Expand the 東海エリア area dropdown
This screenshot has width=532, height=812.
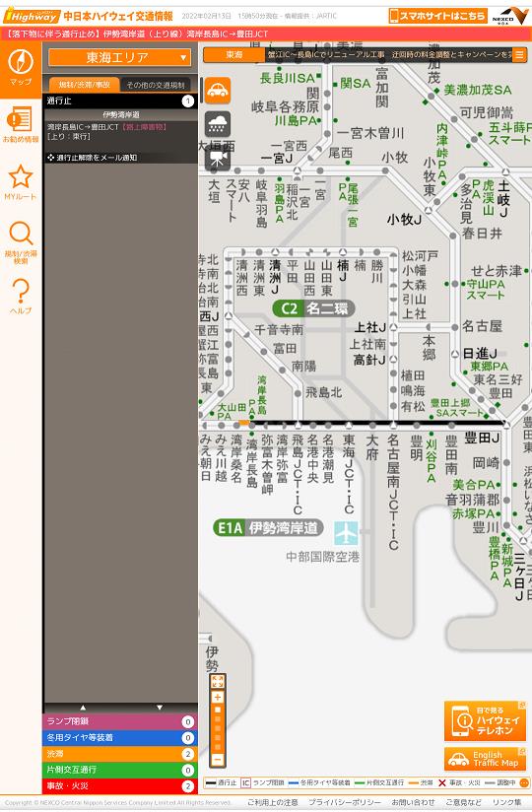pos(120,57)
